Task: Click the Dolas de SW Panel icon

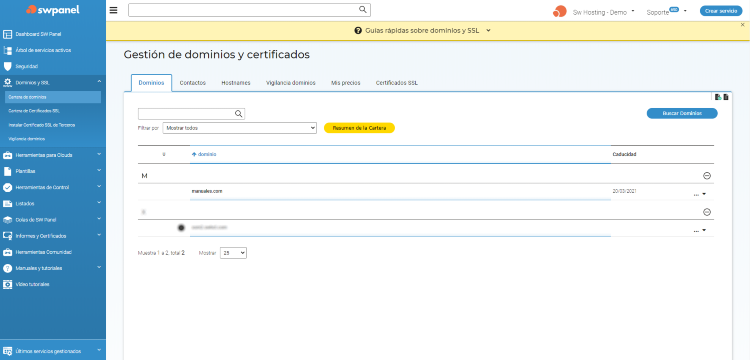Action: click(7, 220)
